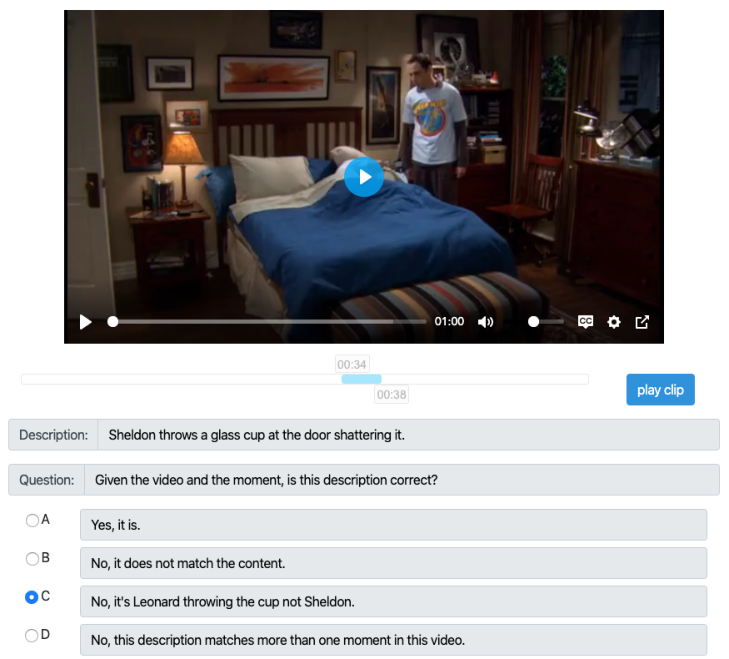
Task: Toggle closed captions with the CC icon
Action: click(585, 321)
